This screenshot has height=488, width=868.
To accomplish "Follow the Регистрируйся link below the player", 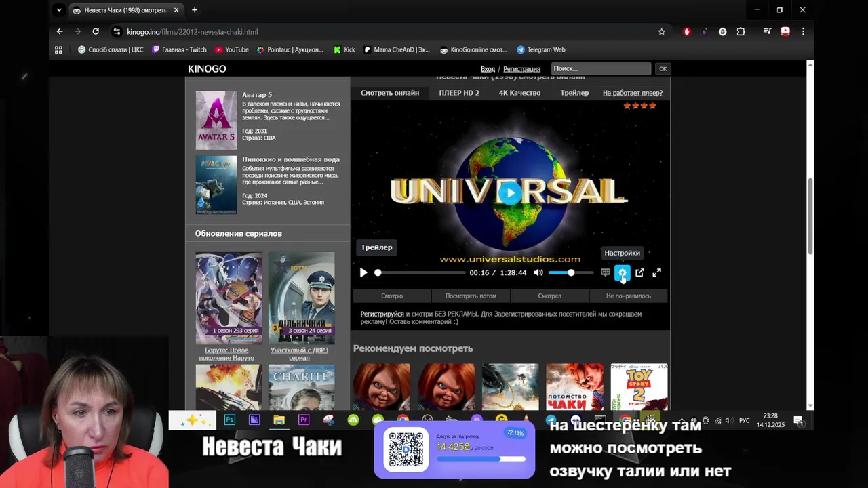I will point(382,314).
